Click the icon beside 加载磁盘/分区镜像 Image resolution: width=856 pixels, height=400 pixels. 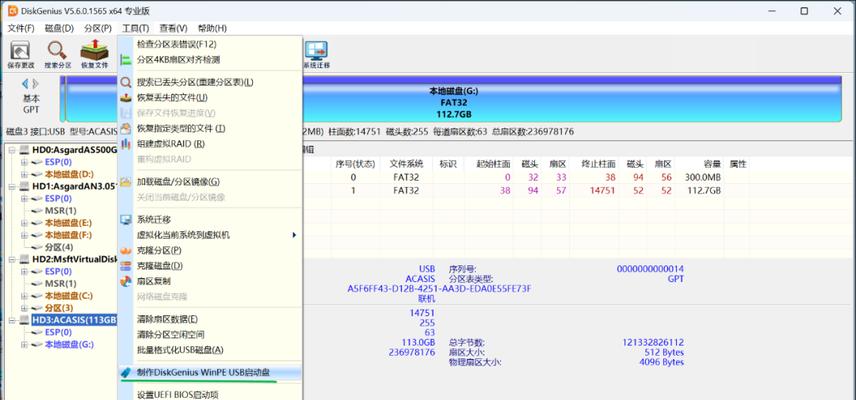click(x=126, y=182)
